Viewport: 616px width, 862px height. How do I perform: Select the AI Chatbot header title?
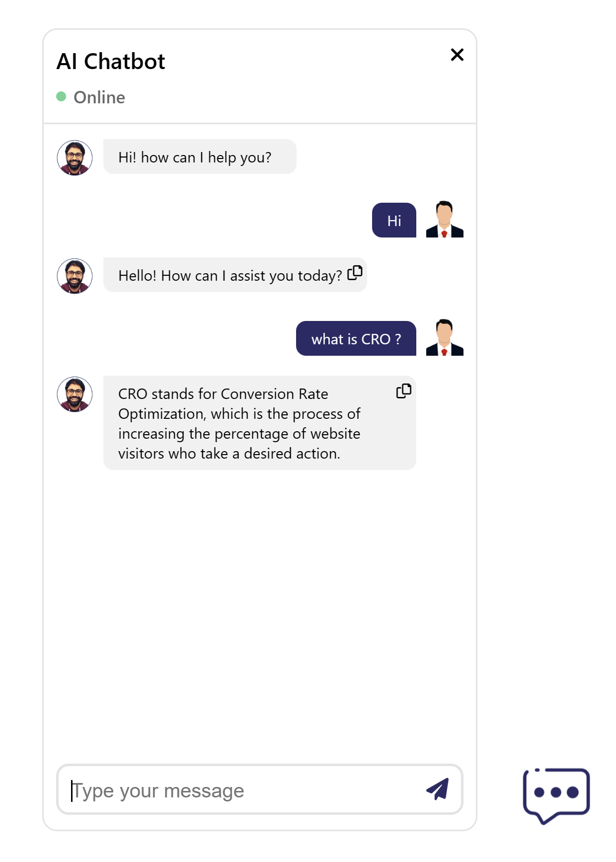click(110, 61)
